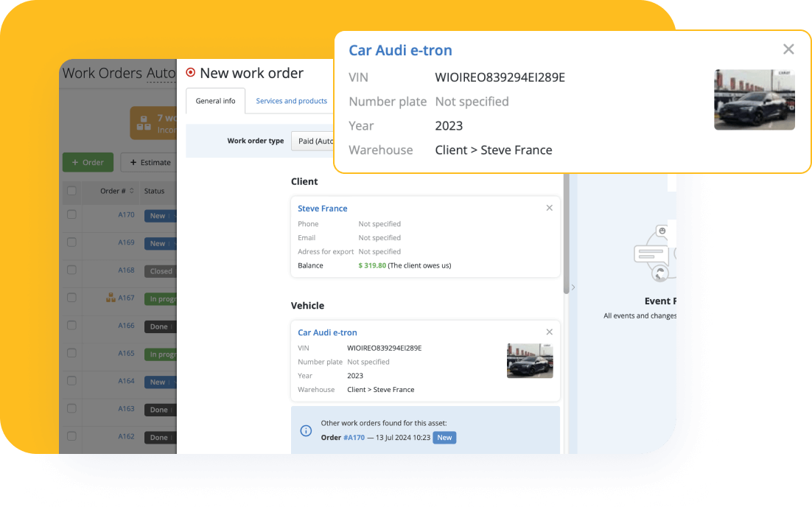Open Steve France client link
Screen dimensions: 812x507
point(323,209)
